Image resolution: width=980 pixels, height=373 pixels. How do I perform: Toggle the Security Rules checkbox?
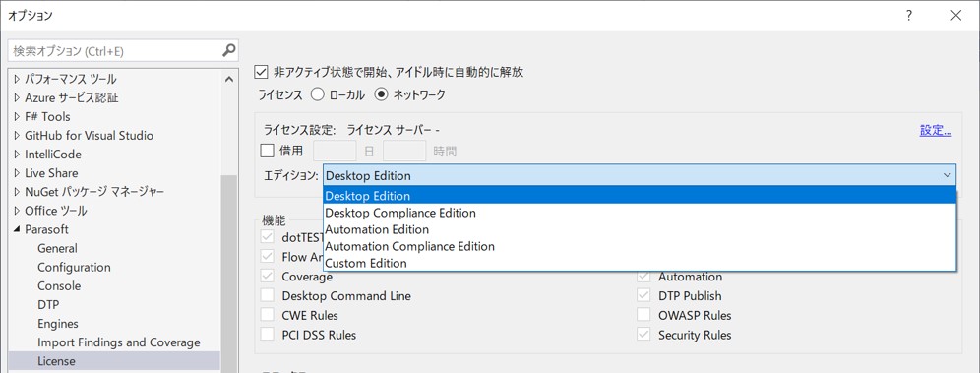click(643, 335)
